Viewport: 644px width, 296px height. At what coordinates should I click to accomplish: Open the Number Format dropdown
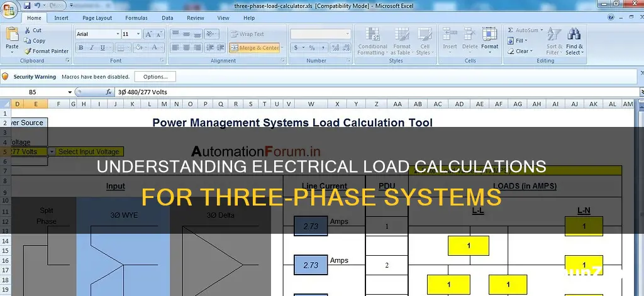coord(348,34)
